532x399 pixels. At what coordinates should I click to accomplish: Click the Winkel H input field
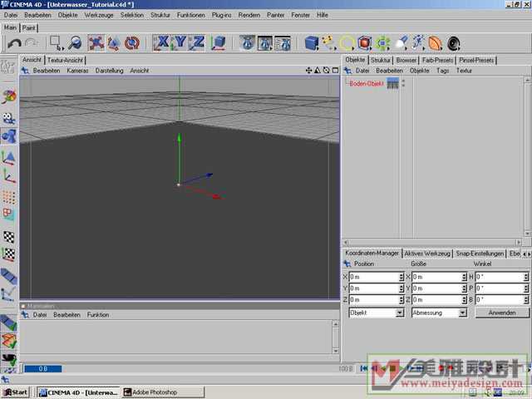pos(500,277)
